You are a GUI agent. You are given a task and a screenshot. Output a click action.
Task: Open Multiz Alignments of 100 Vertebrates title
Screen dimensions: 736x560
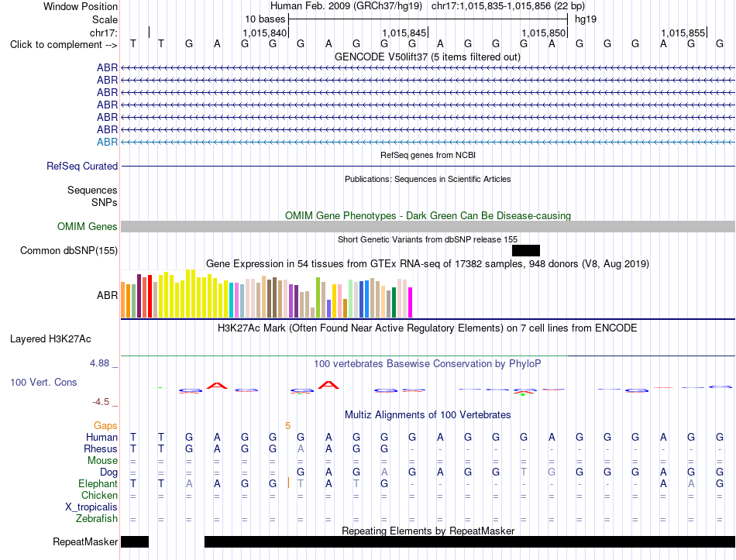pos(428,415)
